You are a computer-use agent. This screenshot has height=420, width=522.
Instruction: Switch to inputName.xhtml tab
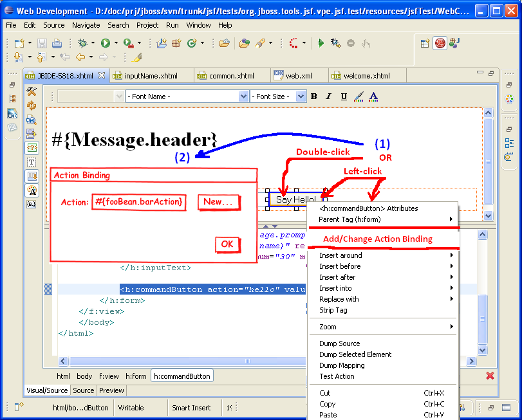click(151, 76)
